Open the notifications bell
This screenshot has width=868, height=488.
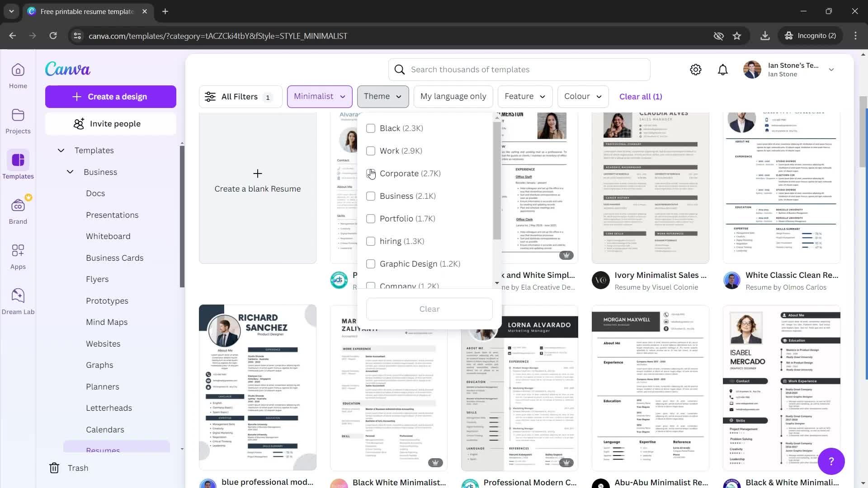tap(723, 70)
